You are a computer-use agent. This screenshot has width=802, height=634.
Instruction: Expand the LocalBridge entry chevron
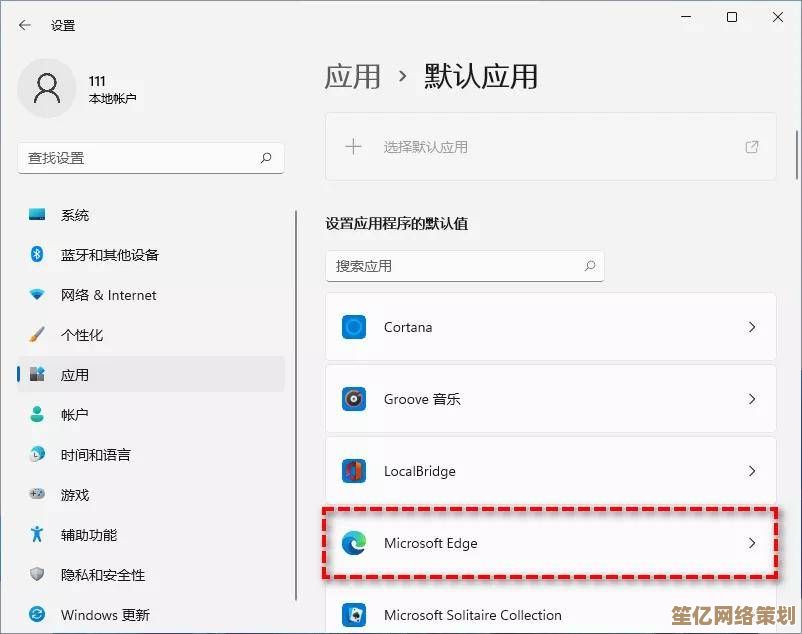tap(752, 471)
